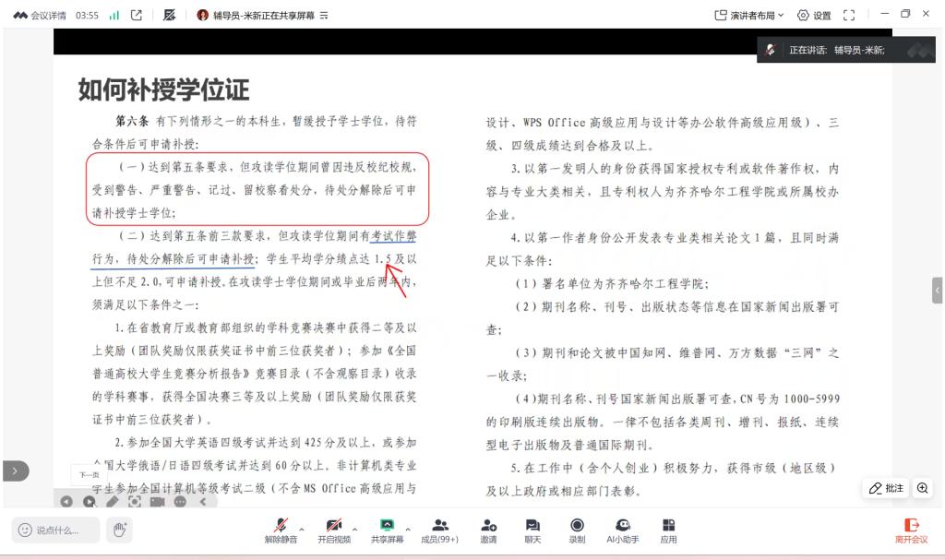Open the 演讲者布局 layout dropdown
Screen dimensions: 945x560
click(749, 15)
